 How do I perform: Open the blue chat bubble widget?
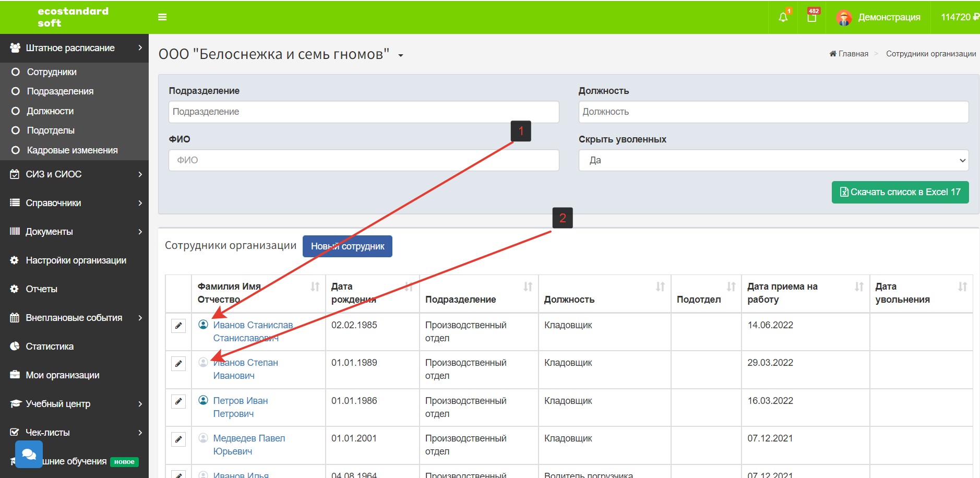[29, 454]
